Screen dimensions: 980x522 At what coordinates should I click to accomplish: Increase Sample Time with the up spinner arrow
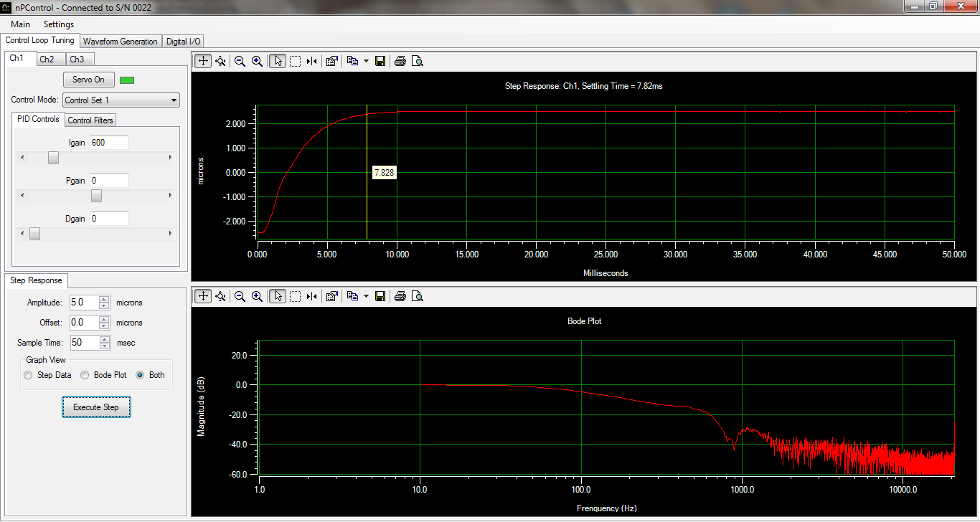104,340
